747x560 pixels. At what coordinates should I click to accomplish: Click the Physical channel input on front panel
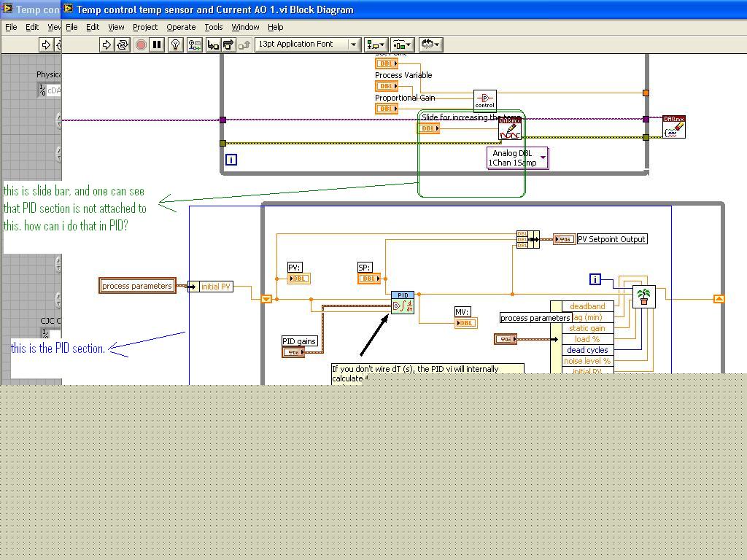click(50, 90)
